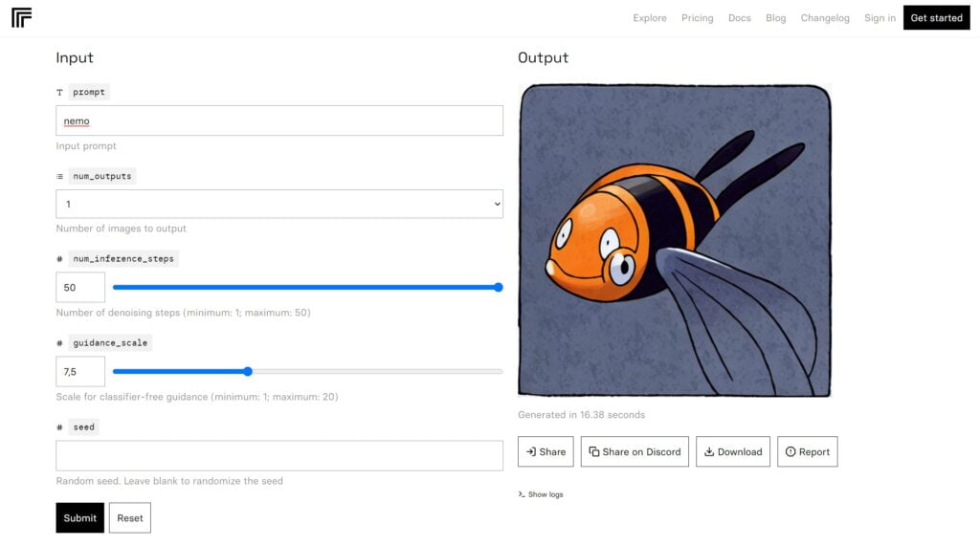Click the empty seed input field

click(x=279, y=455)
